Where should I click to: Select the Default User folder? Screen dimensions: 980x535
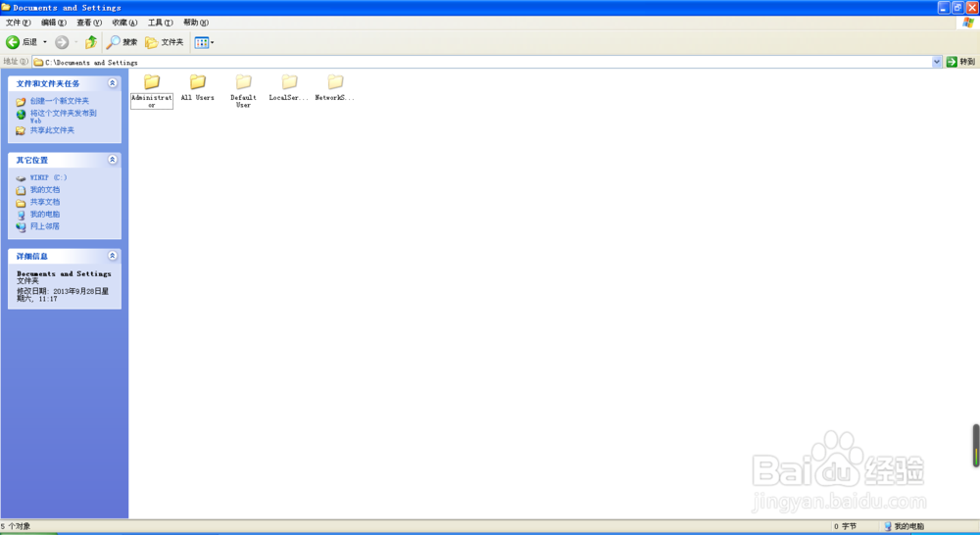click(243, 91)
